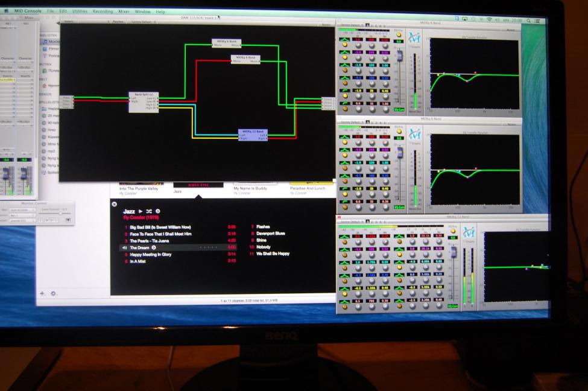Select the Filmer icon in iTunes sidebar

[45, 49]
